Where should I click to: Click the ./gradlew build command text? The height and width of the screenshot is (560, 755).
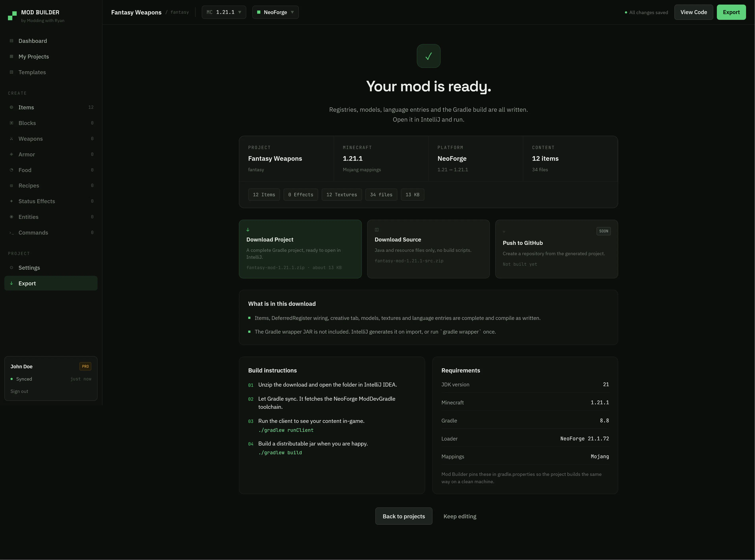(x=280, y=452)
